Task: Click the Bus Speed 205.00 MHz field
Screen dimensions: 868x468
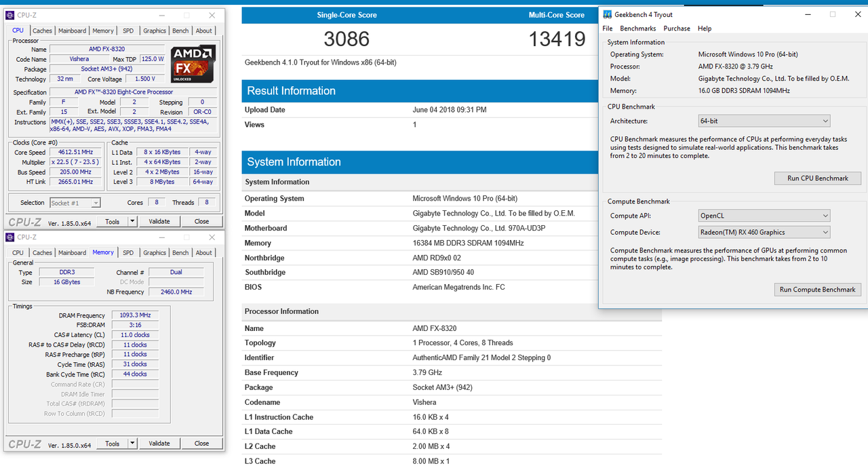Action: tap(76, 172)
